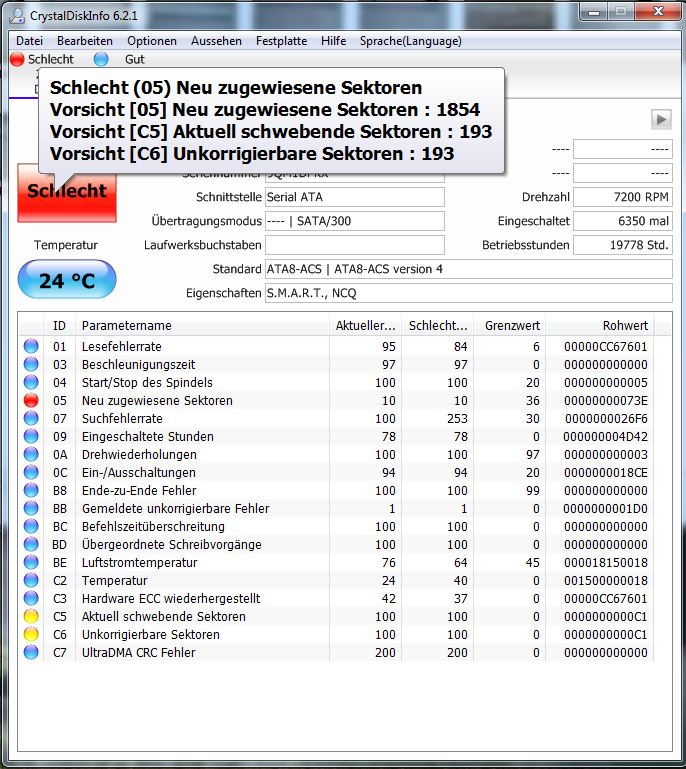This screenshot has width=686, height=769.
Task: Click the Eingeschaltet field showing 6350 mal
Action: pyautogui.click(x=622, y=221)
